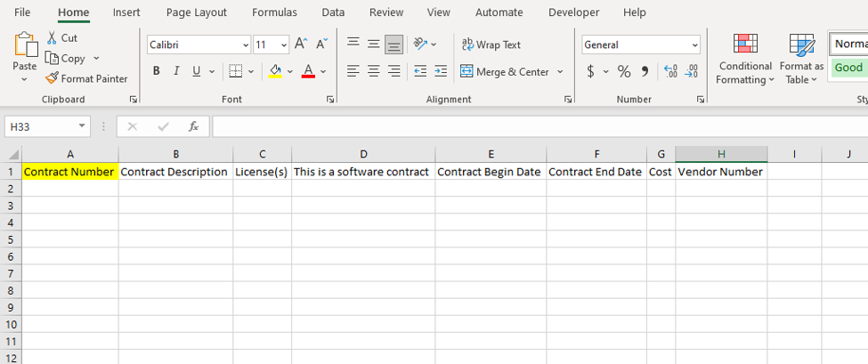Apply red Font Color A
The width and height of the screenshot is (868, 364).
[308, 71]
